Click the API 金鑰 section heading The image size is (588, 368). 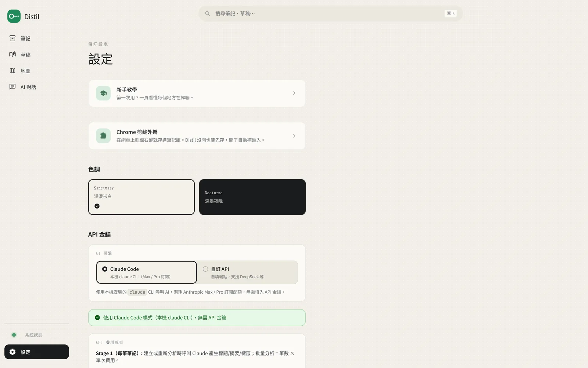(99, 234)
